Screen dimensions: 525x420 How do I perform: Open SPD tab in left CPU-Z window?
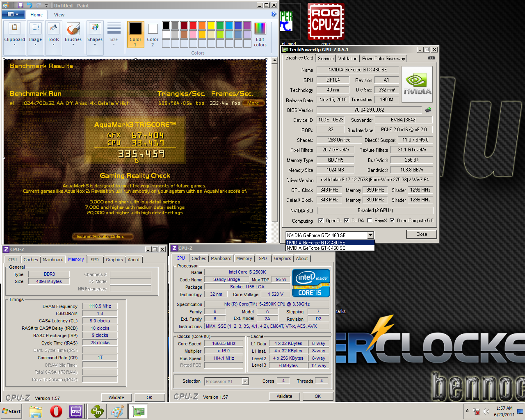pos(95,260)
